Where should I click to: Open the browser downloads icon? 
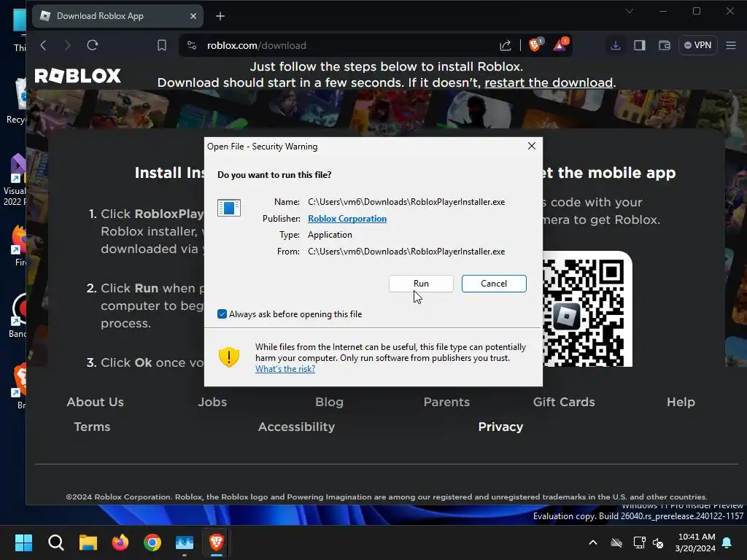coord(616,45)
